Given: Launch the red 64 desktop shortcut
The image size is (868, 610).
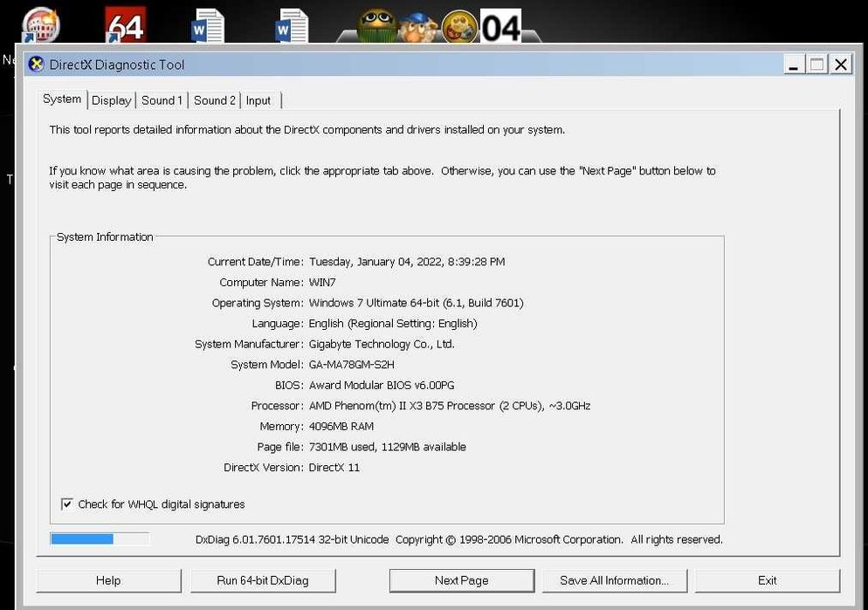Looking at the screenshot, I should 126,25.
